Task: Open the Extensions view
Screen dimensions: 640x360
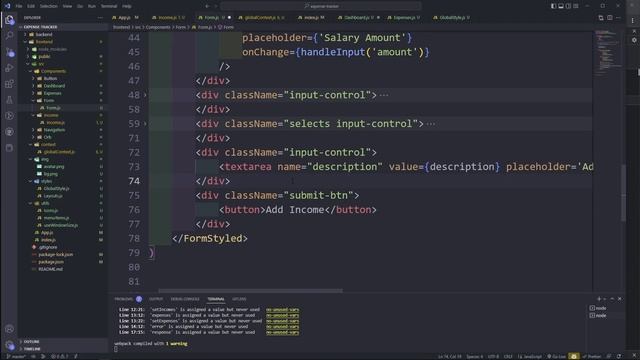Action: click(9, 84)
